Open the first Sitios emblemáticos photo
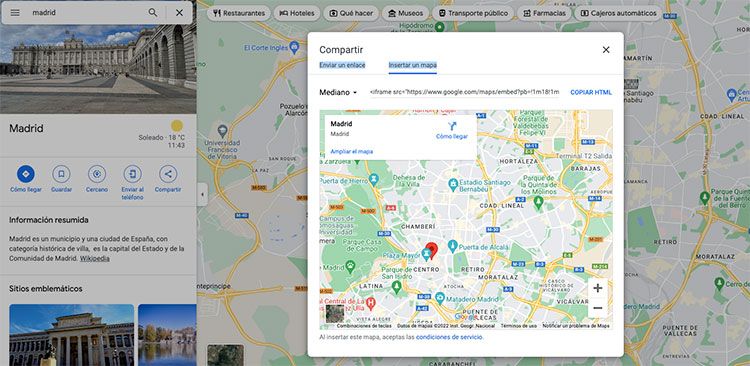 pos(71,335)
